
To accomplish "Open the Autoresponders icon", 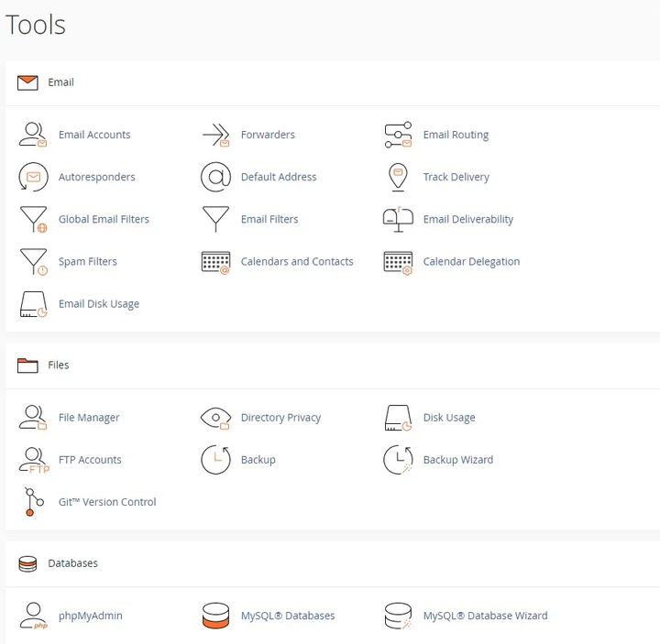I will pyautogui.click(x=33, y=177).
